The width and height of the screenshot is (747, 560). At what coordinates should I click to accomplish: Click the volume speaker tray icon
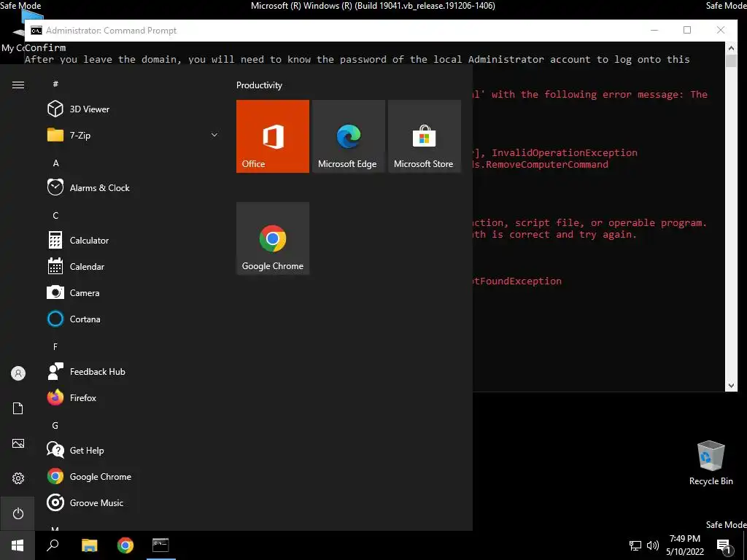(x=653, y=545)
